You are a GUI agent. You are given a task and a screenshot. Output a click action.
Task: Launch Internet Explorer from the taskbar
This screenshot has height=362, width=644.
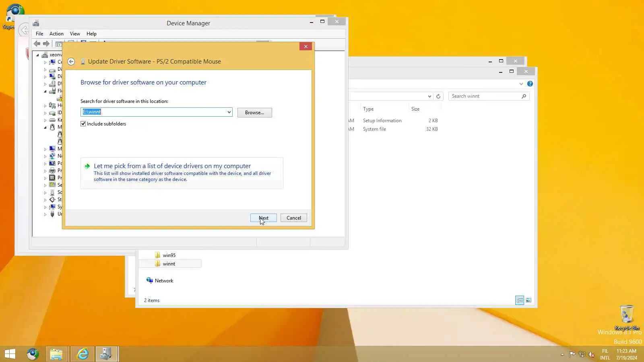pyautogui.click(x=83, y=354)
